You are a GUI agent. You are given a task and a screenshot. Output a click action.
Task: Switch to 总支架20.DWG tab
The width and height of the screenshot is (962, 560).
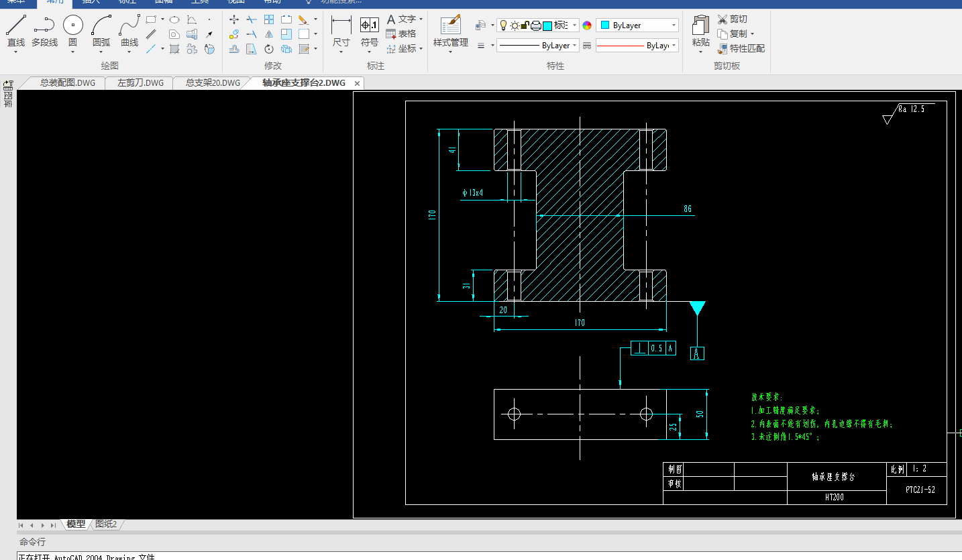point(213,83)
